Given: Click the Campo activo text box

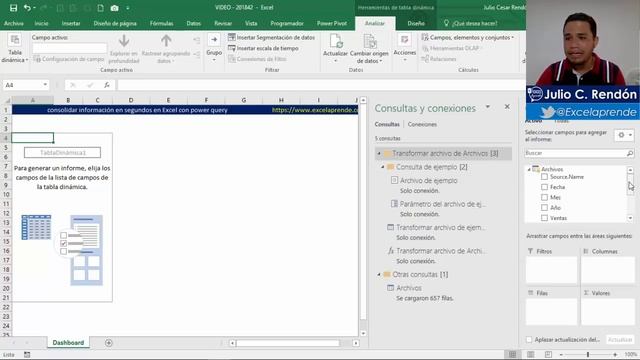Looking at the screenshot, I should point(69,48).
